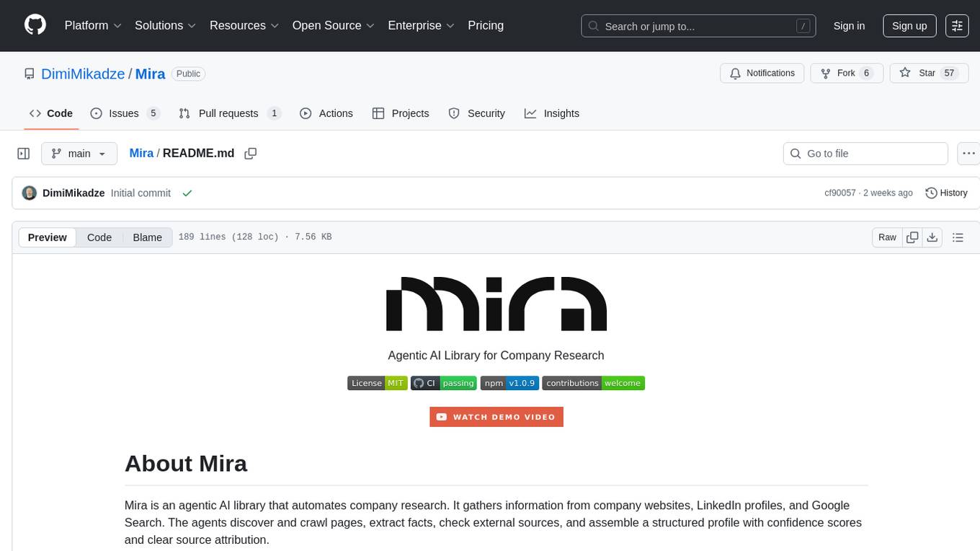This screenshot has height=551, width=980.
Task: Click the contributions welcome badge
Action: 593,383
